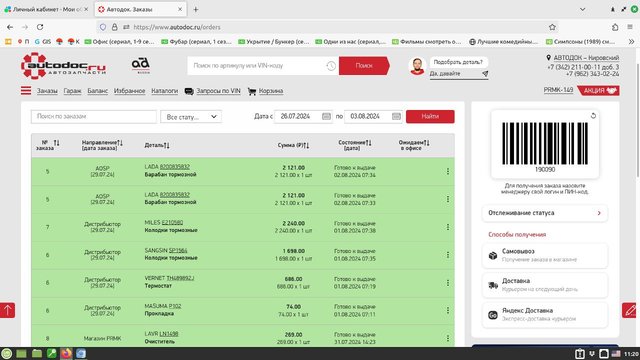Click the search history clock icon

click(331, 66)
